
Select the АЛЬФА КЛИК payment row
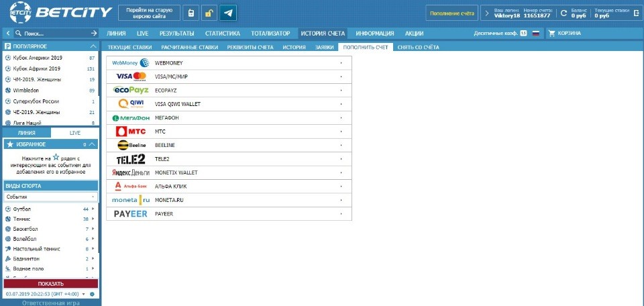pos(229,187)
